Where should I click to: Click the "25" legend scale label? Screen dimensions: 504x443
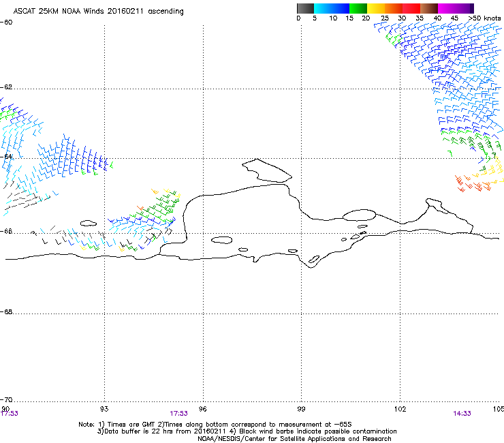385,18
